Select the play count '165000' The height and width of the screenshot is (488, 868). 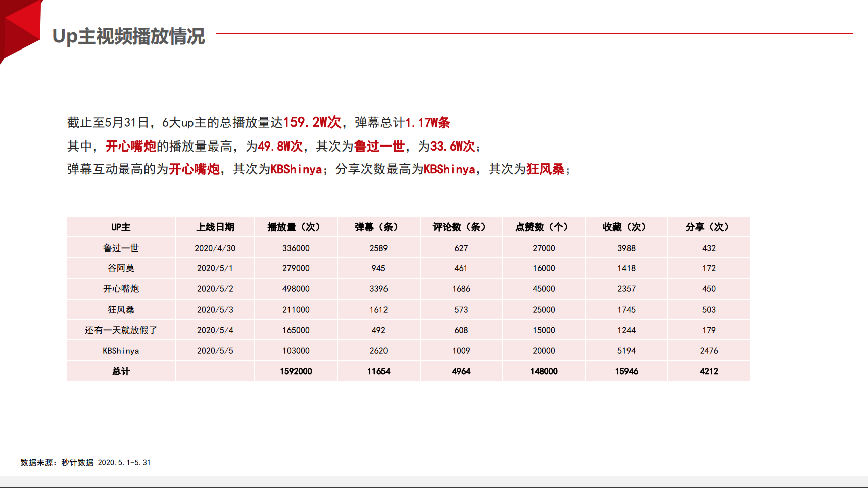point(296,330)
